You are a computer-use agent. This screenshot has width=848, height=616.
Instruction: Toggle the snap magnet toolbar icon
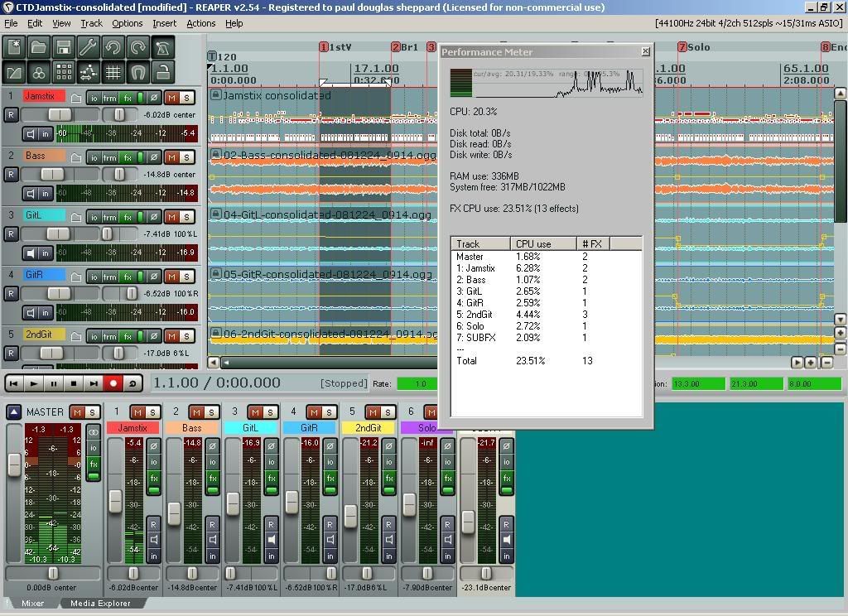137,72
